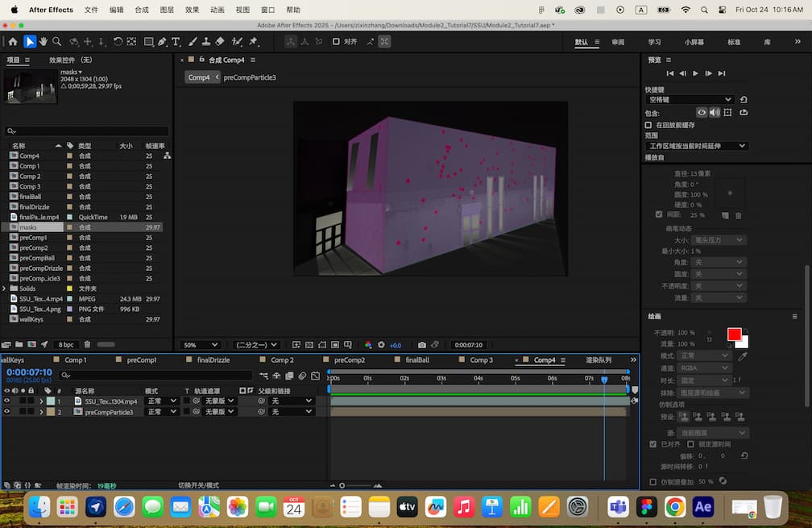Select the Zoom tool
The height and width of the screenshot is (528, 812).
pyautogui.click(x=56, y=41)
